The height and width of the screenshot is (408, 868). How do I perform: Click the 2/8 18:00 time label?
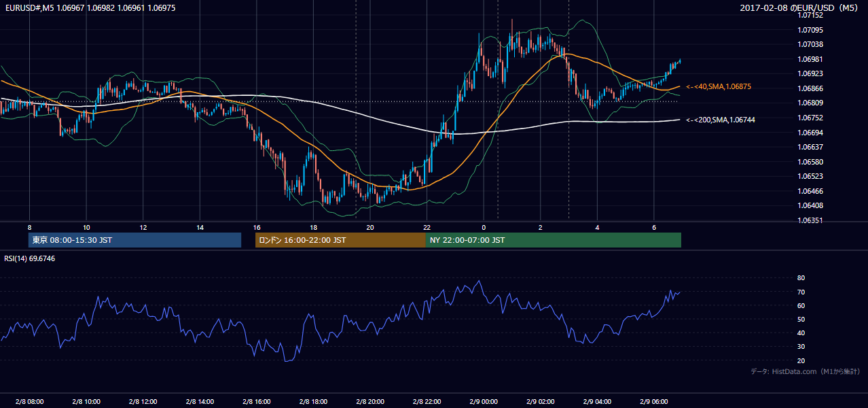pyautogui.click(x=313, y=402)
